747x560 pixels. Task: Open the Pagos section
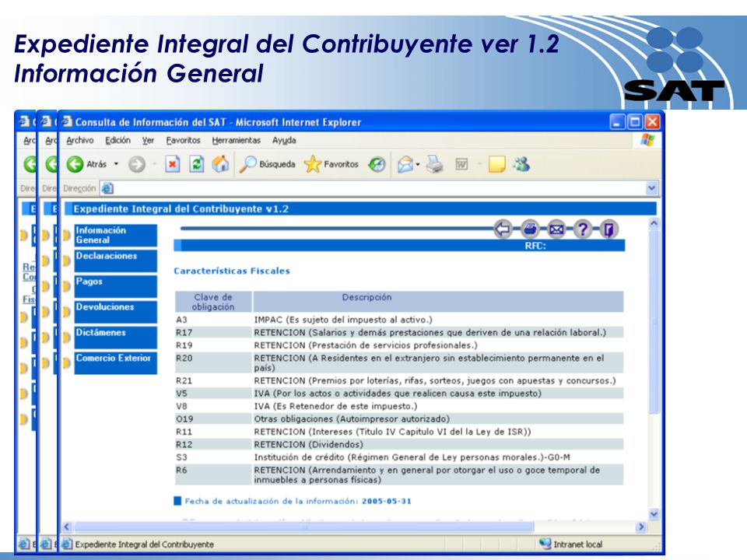pyautogui.click(x=116, y=286)
